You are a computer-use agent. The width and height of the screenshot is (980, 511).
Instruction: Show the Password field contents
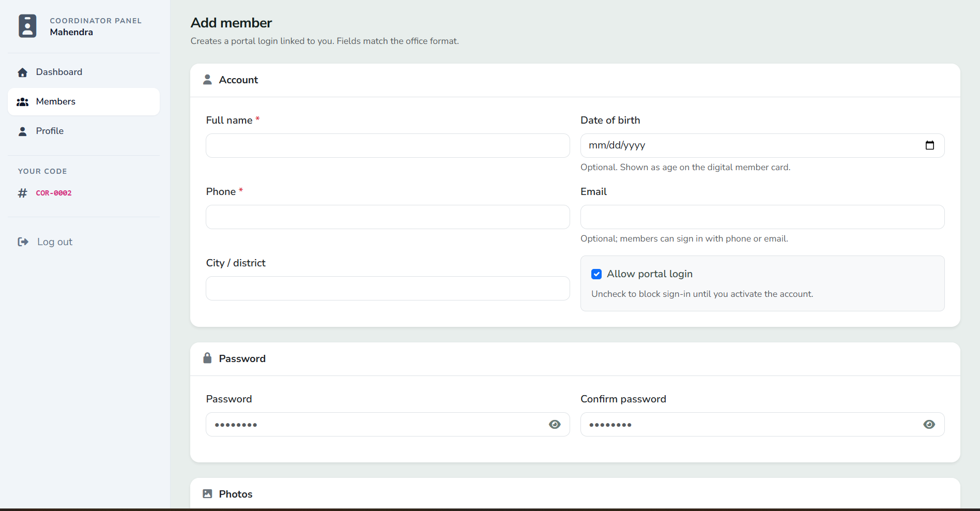[x=555, y=424]
